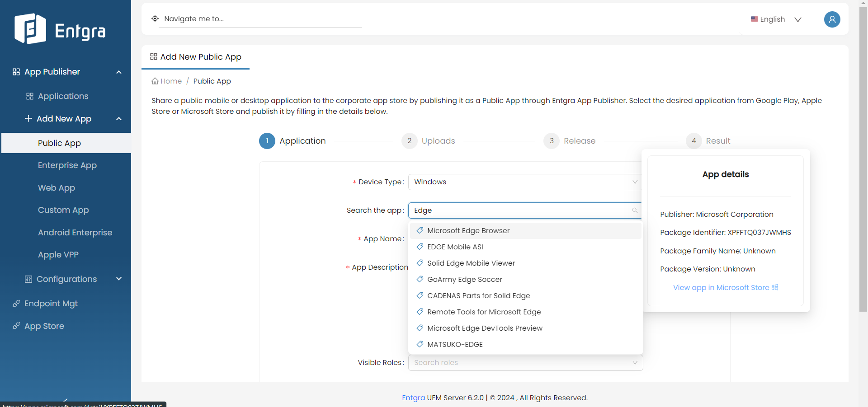Open the Device Type Windows dropdown

(x=525, y=182)
